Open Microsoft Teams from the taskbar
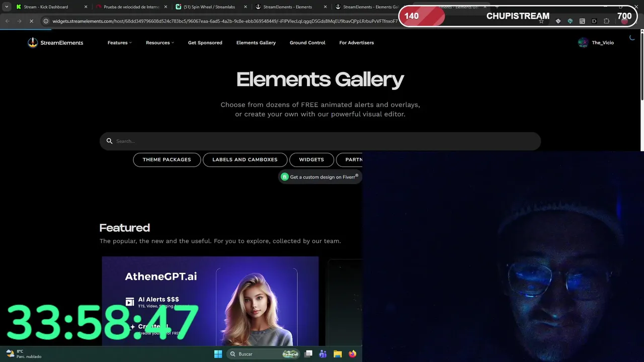 tap(323, 354)
